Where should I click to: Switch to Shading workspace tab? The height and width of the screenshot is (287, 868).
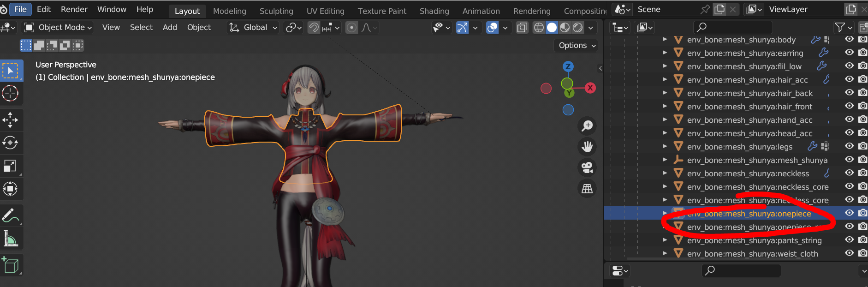click(434, 11)
